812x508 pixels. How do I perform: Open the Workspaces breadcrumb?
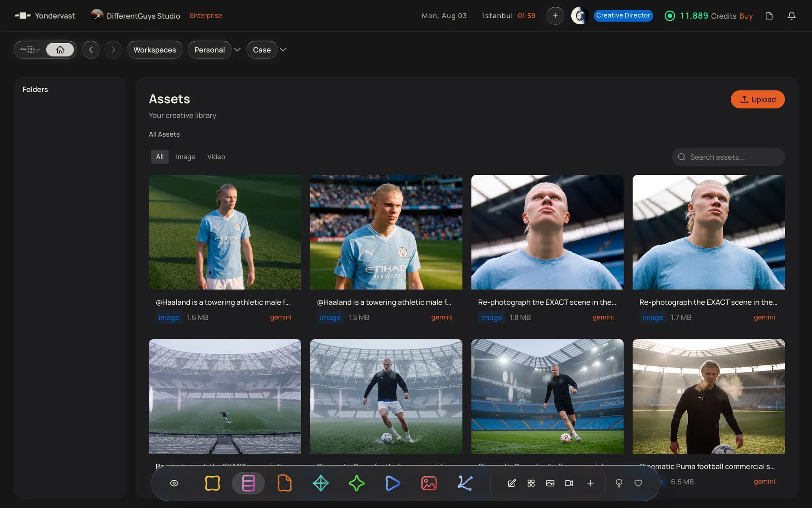point(155,50)
